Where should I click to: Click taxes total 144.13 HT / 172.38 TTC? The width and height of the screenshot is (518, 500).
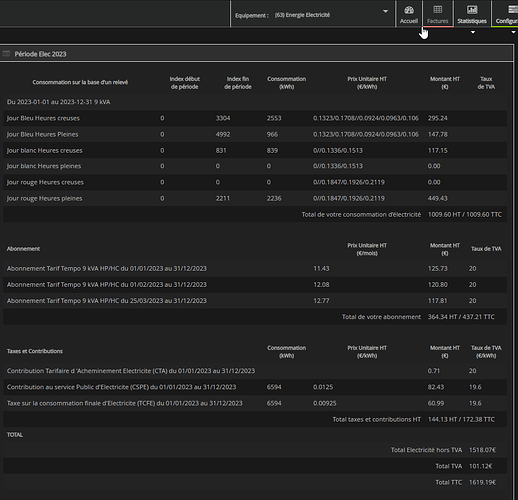point(461,419)
